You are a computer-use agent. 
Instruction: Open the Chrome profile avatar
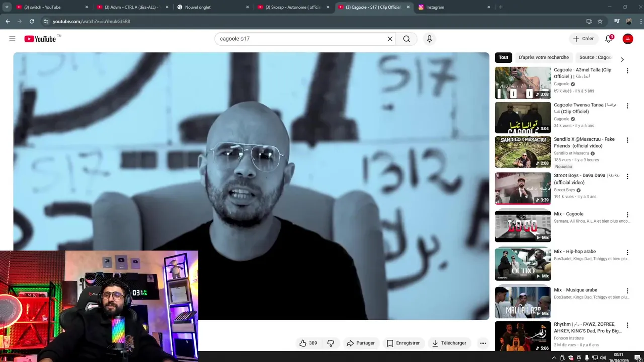click(x=629, y=21)
